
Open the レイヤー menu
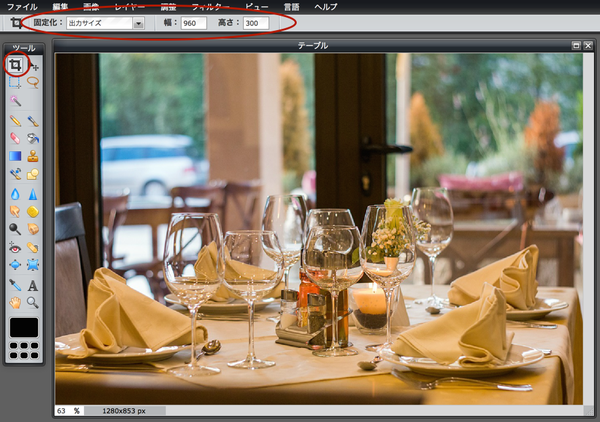click(130, 7)
